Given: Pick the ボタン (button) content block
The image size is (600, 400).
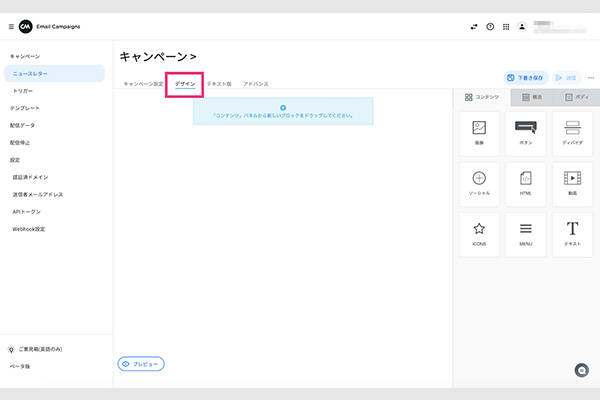Looking at the screenshot, I should (526, 133).
